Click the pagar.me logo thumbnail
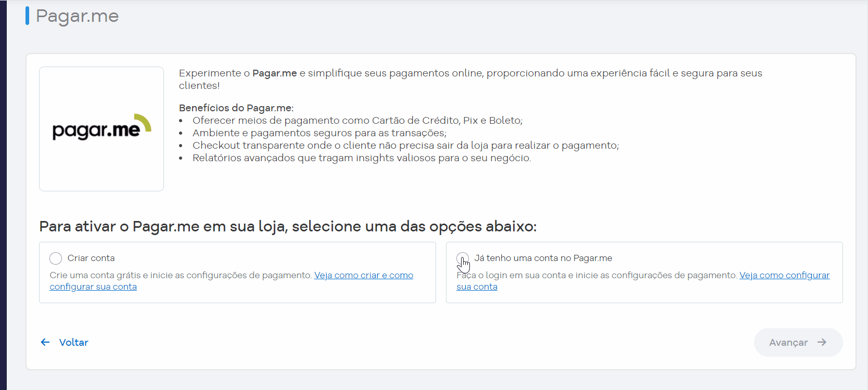This screenshot has height=390, width=868. tap(101, 129)
